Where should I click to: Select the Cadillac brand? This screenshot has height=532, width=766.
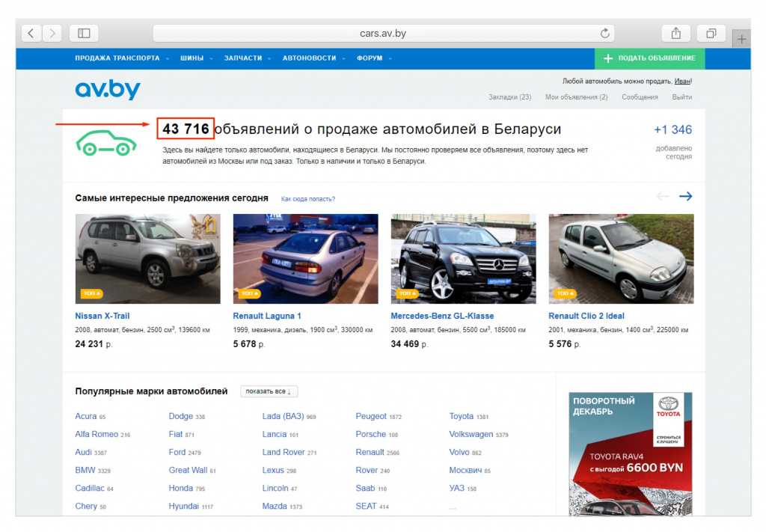90,489
